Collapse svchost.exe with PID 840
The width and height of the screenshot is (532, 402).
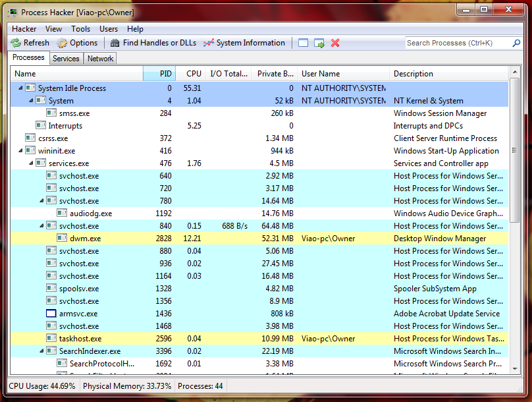pos(41,226)
